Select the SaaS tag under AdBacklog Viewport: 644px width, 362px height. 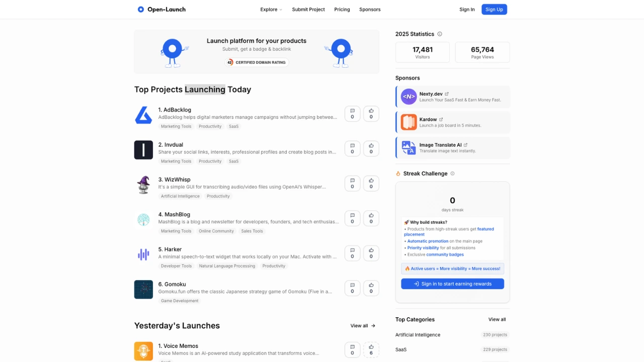[x=234, y=126]
